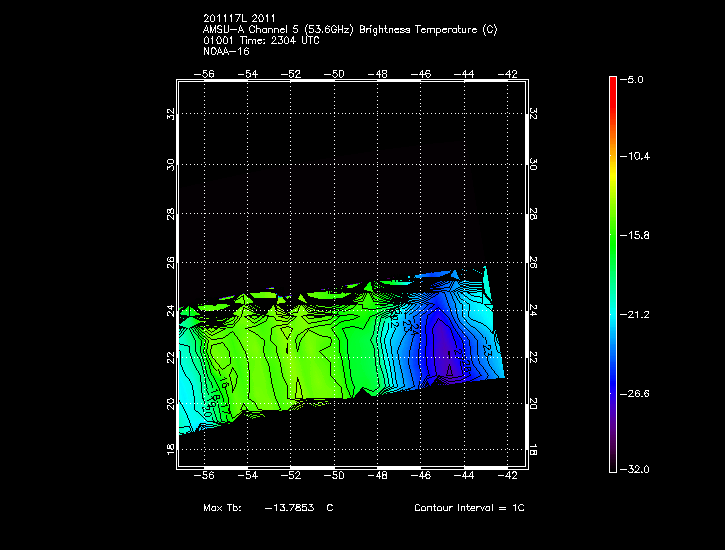This screenshot has height=550, width=725.
Task: Click the -21.2 colorbar tick label
Action: 634,313
